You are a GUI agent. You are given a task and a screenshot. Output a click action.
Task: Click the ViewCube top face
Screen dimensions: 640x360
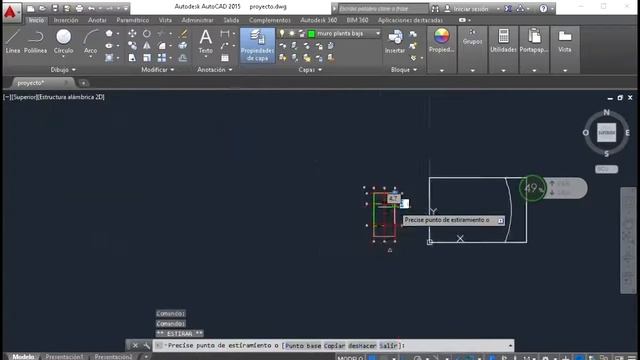(606, 133)
